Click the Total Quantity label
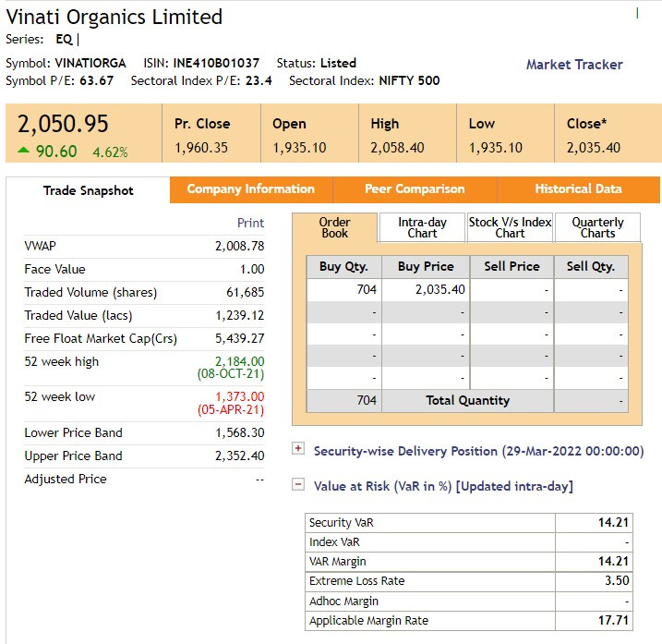Screen dimensions: 662x644 [x=468, y=401]
